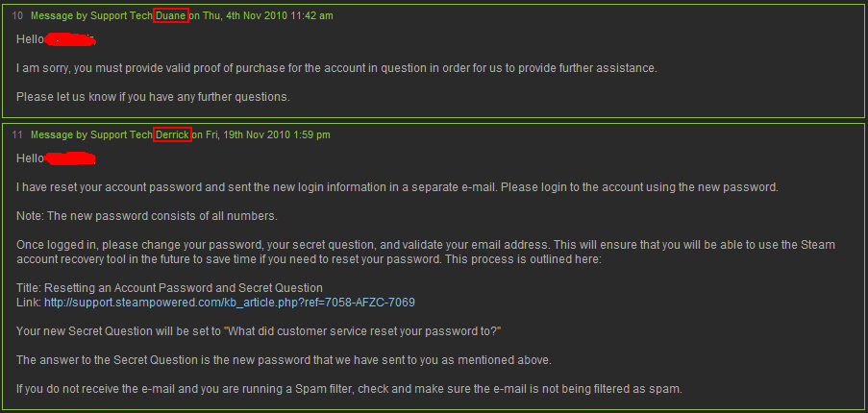This screenshot has width=868, height=413.
Task: Click the sentence about the Spam filter
Action: (x=349, y=389)
